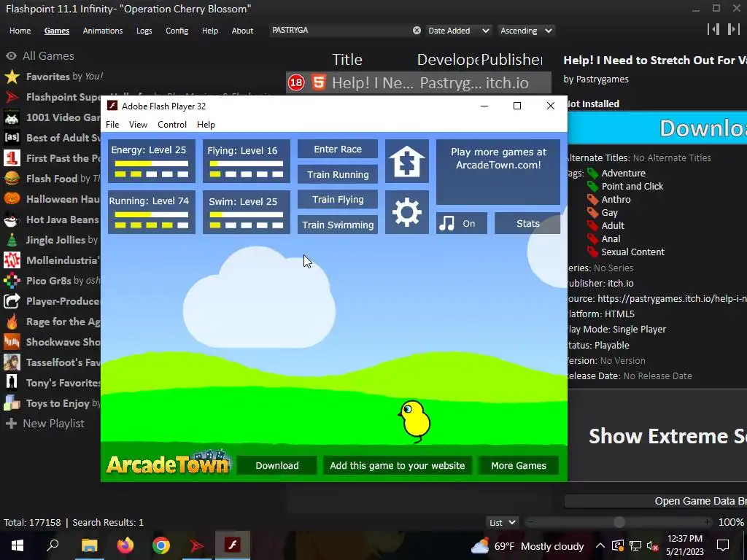The height and width of the screenshot is (560, 747).
Task: Click the Tasselfoot's Favorites icon
Action: point(12,362)
